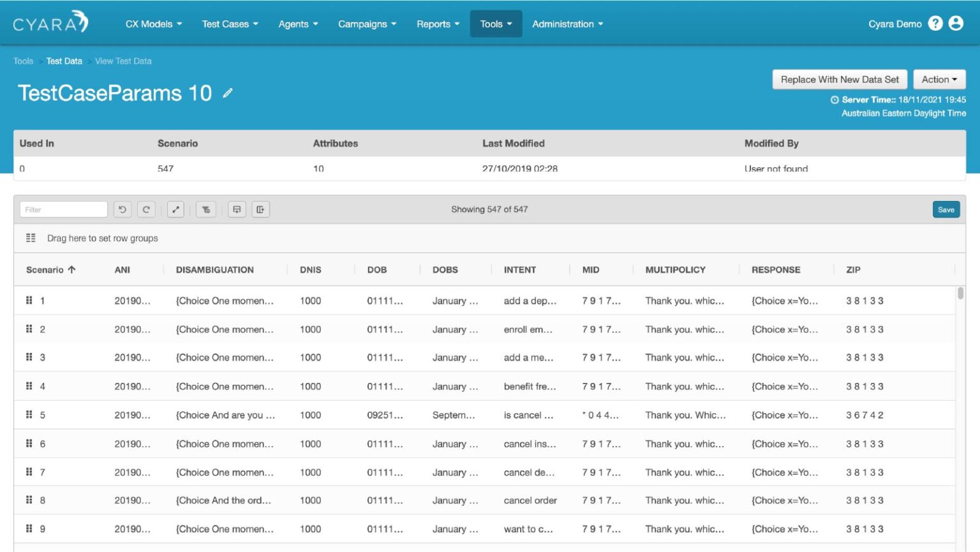
Task: Click the drag handle on row 5
Action: click(29, 415)
